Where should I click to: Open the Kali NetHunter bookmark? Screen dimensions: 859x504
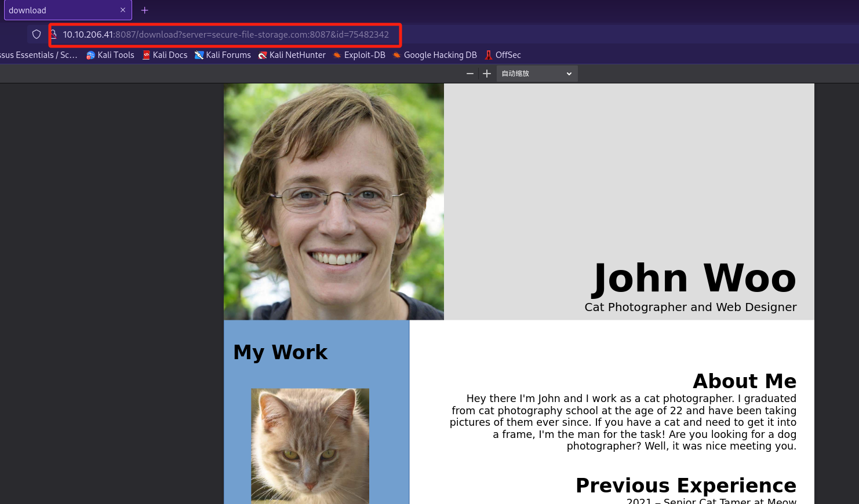pyautogui.click(x=292, y=55)
